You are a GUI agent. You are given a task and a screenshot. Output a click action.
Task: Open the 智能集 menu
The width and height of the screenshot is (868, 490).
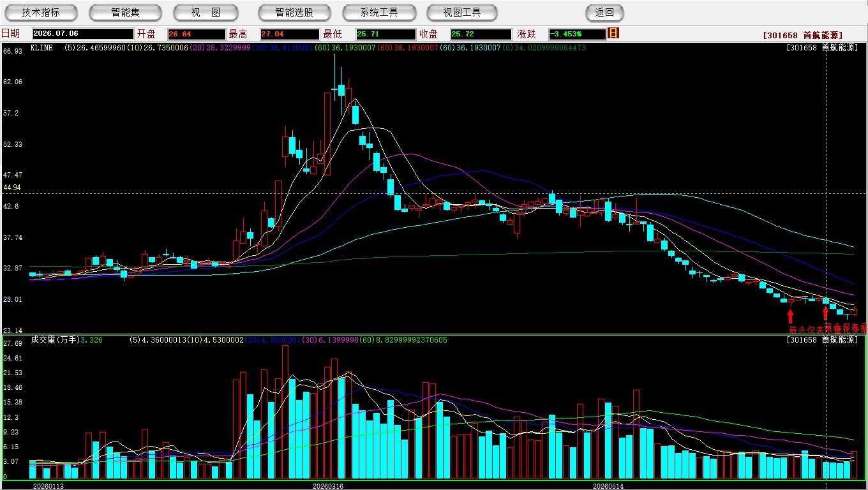point(126,13)
